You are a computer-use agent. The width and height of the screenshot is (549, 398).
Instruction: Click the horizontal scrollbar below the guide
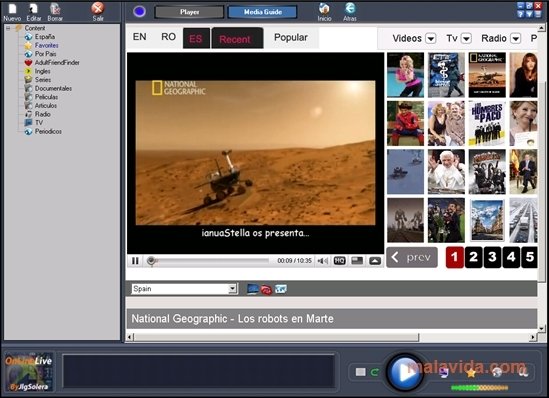point(276,337)
